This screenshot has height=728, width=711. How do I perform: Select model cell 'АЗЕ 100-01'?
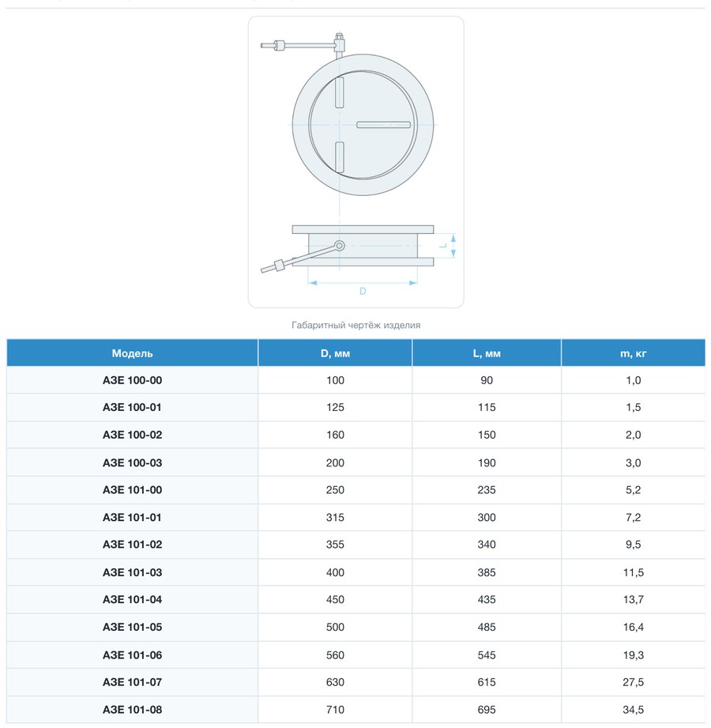(132, 407)
